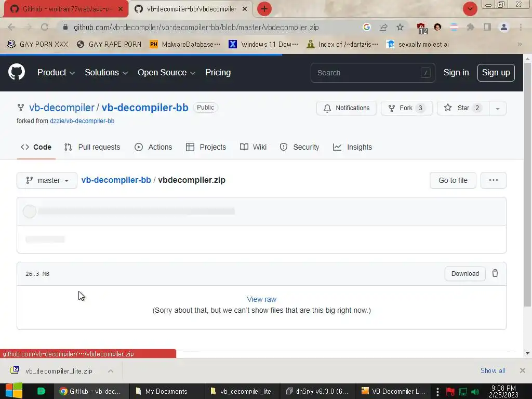Open the three-dots file options menu
This screenshot has height=399, width=532.
point(494,180)
